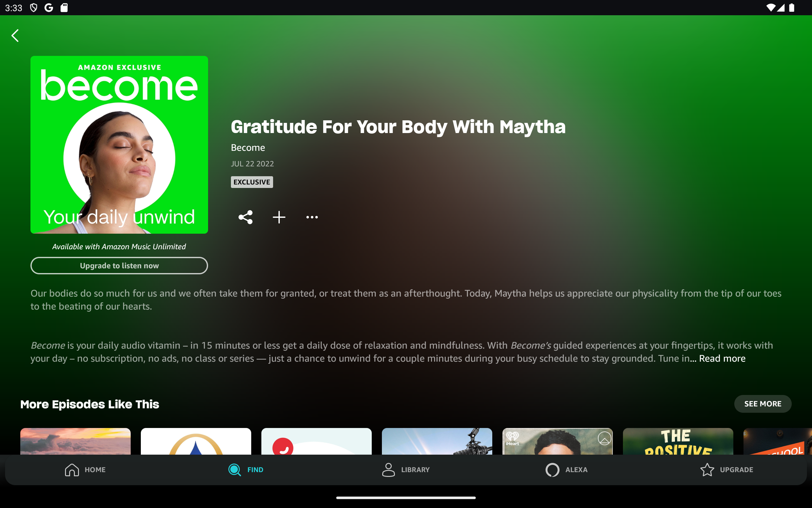Tap the SD card status icon
This screenshot has height=508, width=812.
pyautogui.click(x=64, y=8)
